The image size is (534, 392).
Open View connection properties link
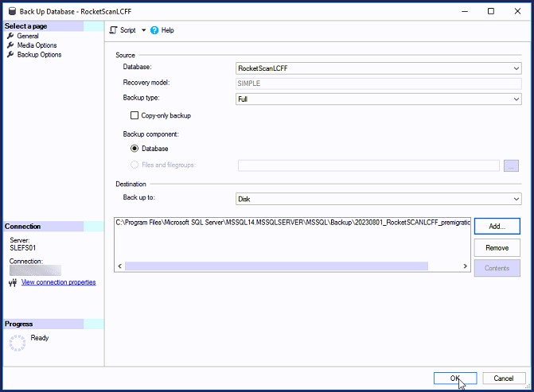click(x=59, y=282)
